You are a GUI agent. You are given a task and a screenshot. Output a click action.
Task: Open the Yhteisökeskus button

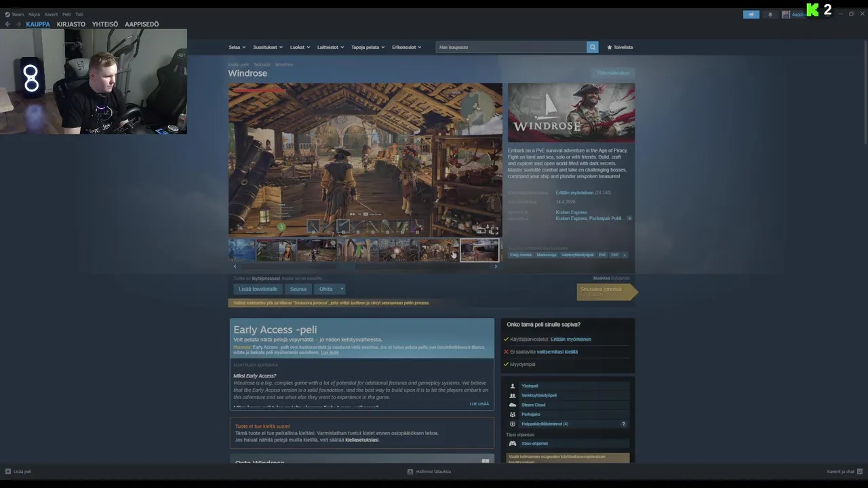[x=613, y=73]
